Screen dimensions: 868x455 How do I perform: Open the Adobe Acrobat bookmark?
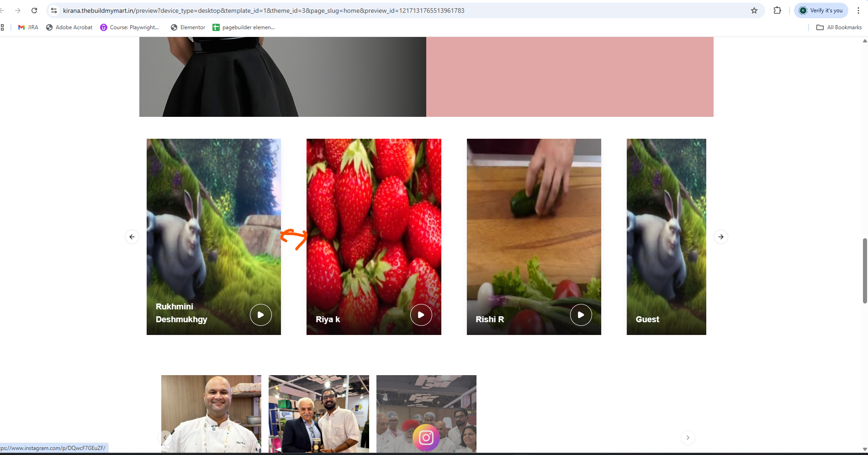69,27
